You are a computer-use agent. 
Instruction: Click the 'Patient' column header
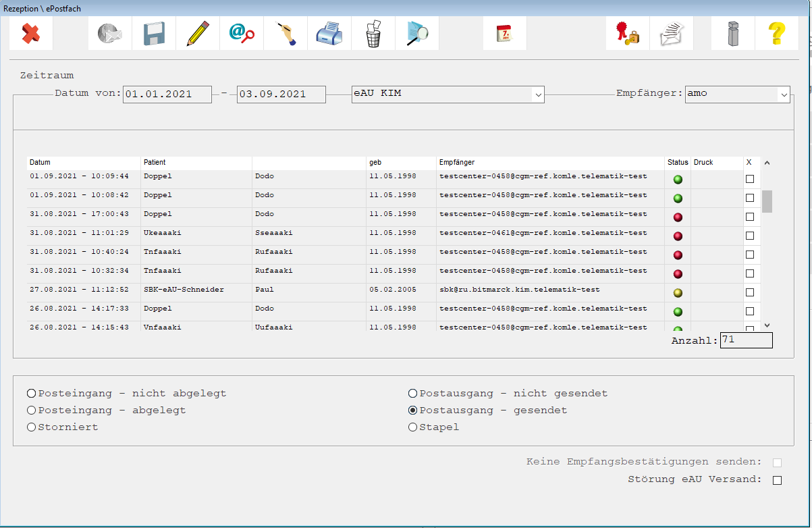196,163
